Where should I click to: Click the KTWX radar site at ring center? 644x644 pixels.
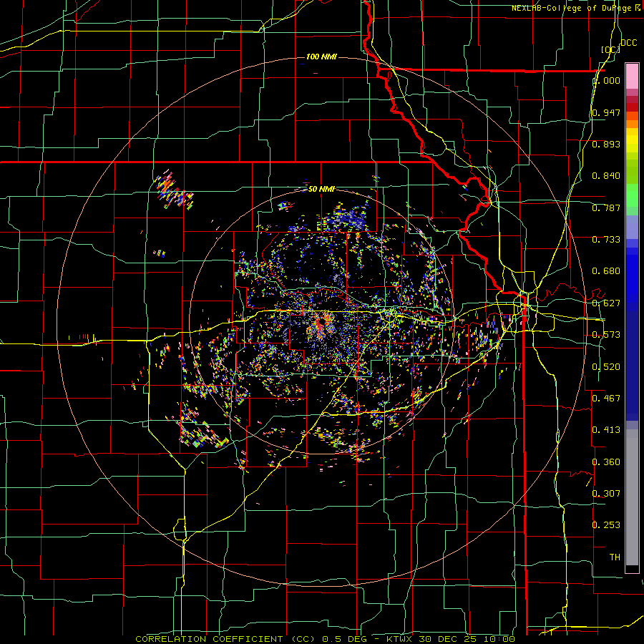321,321
